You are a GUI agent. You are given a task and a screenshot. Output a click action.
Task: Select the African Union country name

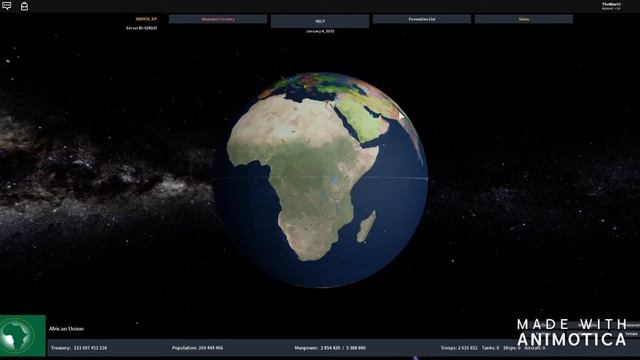tap(66, 329)
